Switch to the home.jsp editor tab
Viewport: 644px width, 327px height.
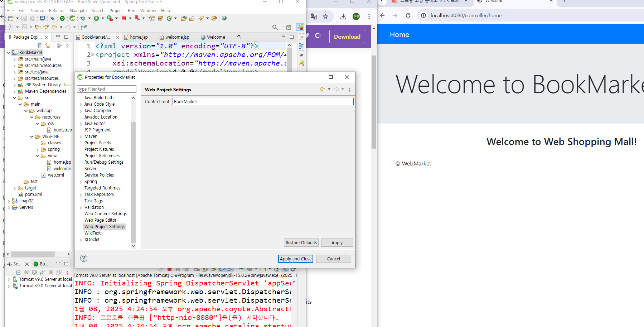139,37
